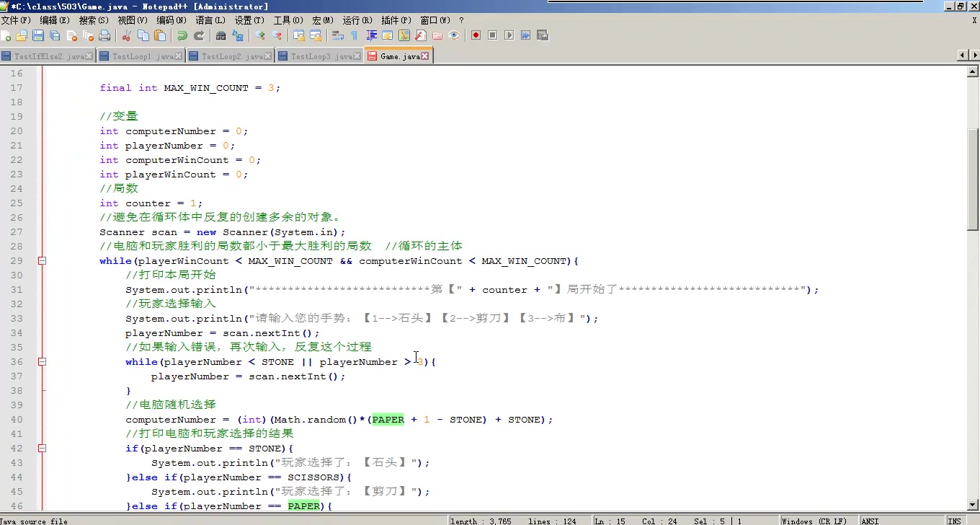The height and width of the screenshot is (525, 980).
Task: Collapse the fold marker at line 29
Action: [42, 260]
